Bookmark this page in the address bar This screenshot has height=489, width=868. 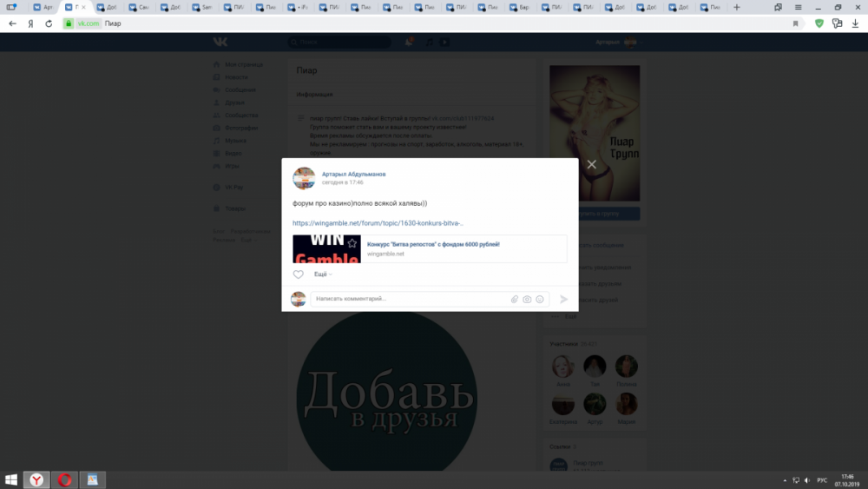click(x=795, y=23)
